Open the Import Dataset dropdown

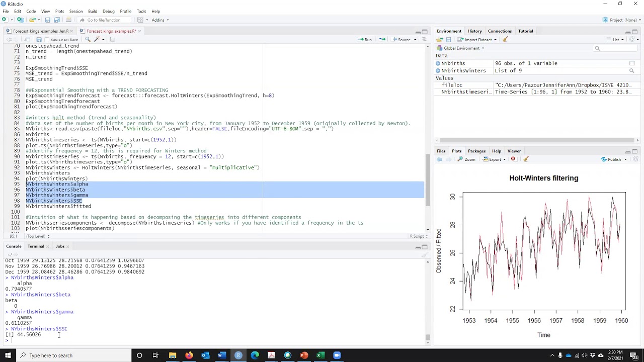click(x=477, y=40)
